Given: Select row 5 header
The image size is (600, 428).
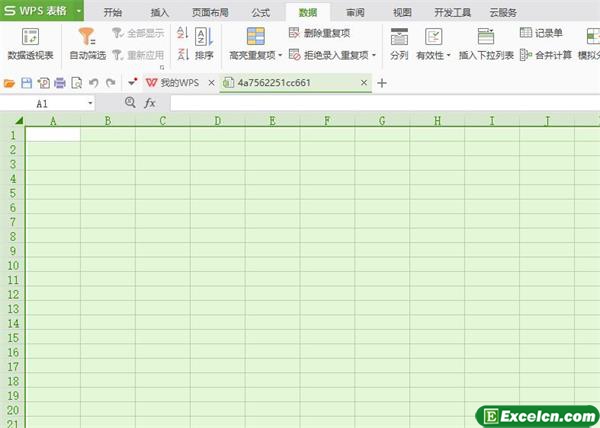Looking at the screenshot, I should point(13,193).
